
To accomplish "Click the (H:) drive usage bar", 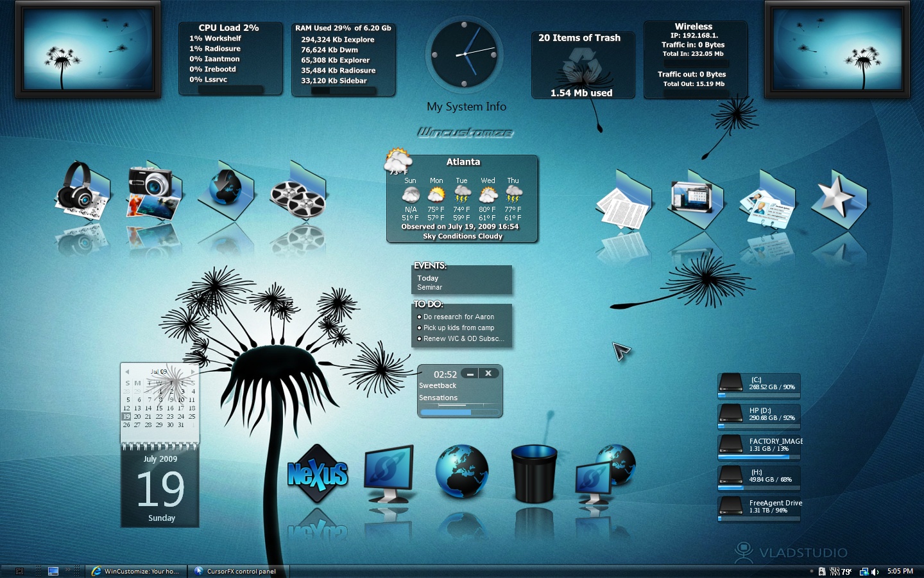I will point(759,489).
